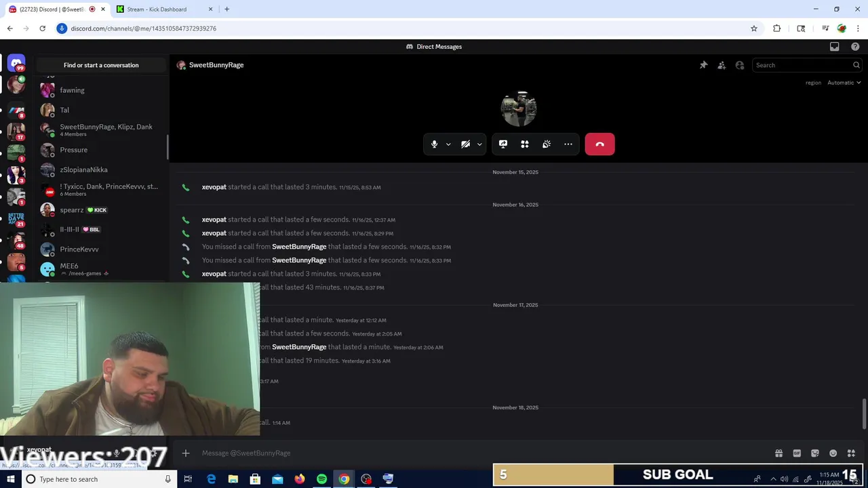Open the call region Automatic dropdown
Image resolution: width=868 pixels, height=488 pixels.
point(844,83)
